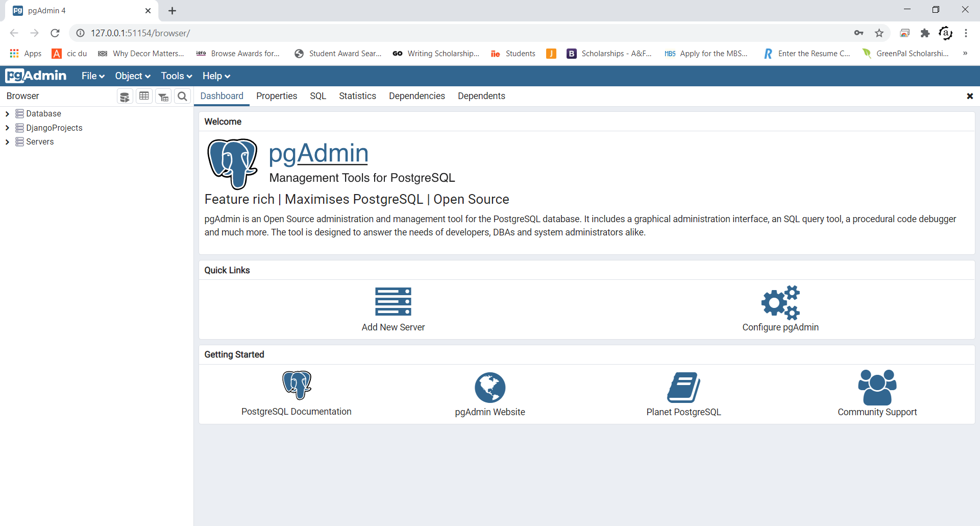980x526 pixels.
Task: Select the Database tree item label
Action: point(43,113)
